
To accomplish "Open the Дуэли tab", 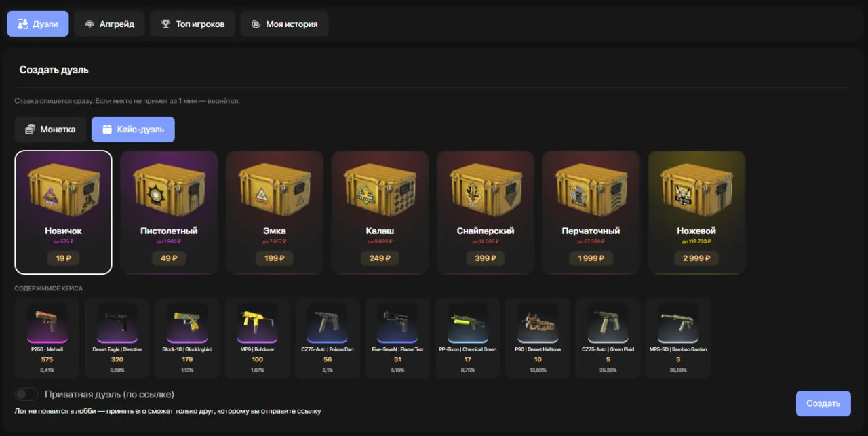I will [38, 24].
